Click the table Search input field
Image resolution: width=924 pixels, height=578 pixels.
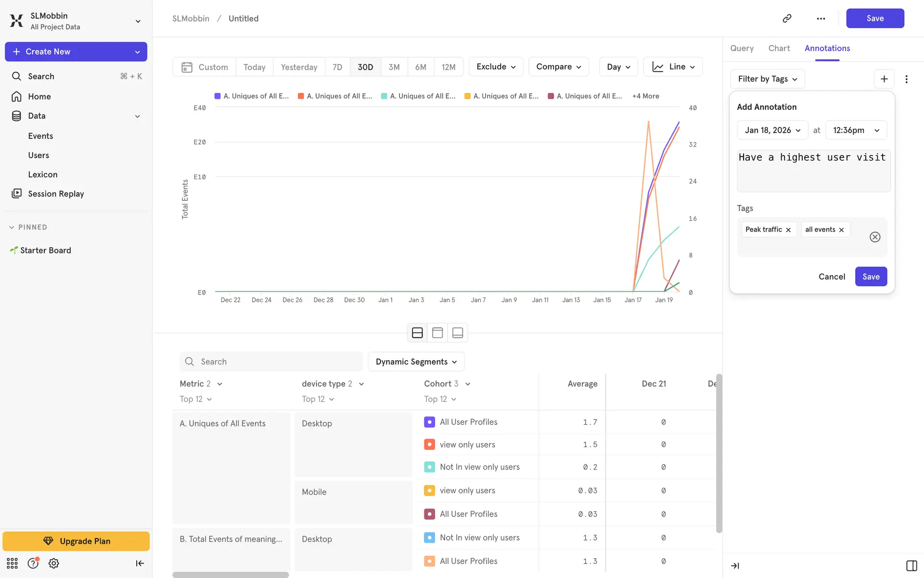(x=271, y=362)
